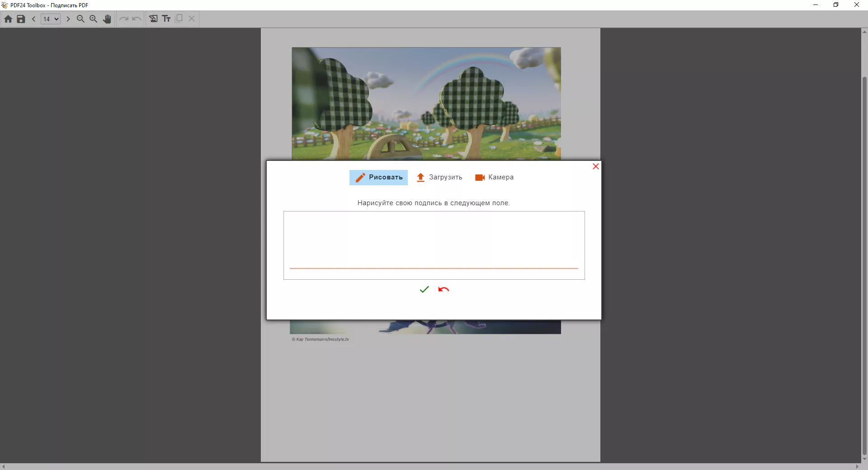The height and width of the screenshot is (470, 868).
Task: Click the Home icon in the toolbar
Action: 8,19
